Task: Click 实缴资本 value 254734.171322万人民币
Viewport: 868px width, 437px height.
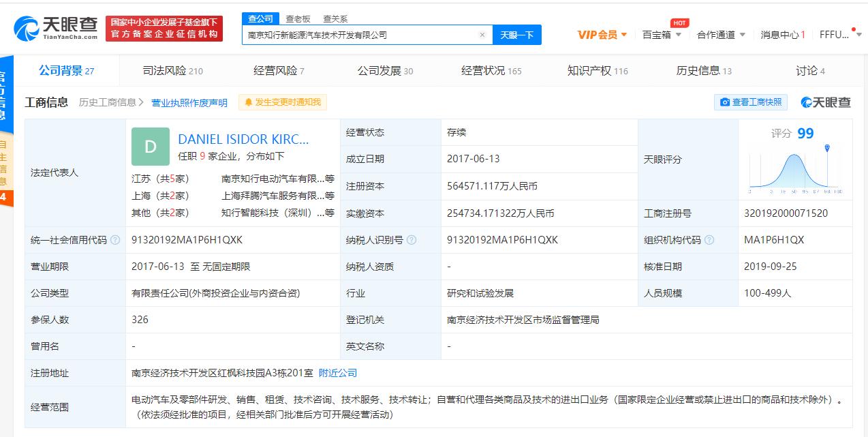Action: pyautogui.click(x=500, y=213)
